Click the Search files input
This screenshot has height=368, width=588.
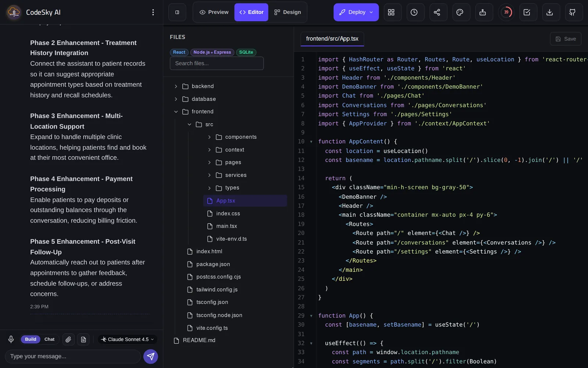point(217,63)
